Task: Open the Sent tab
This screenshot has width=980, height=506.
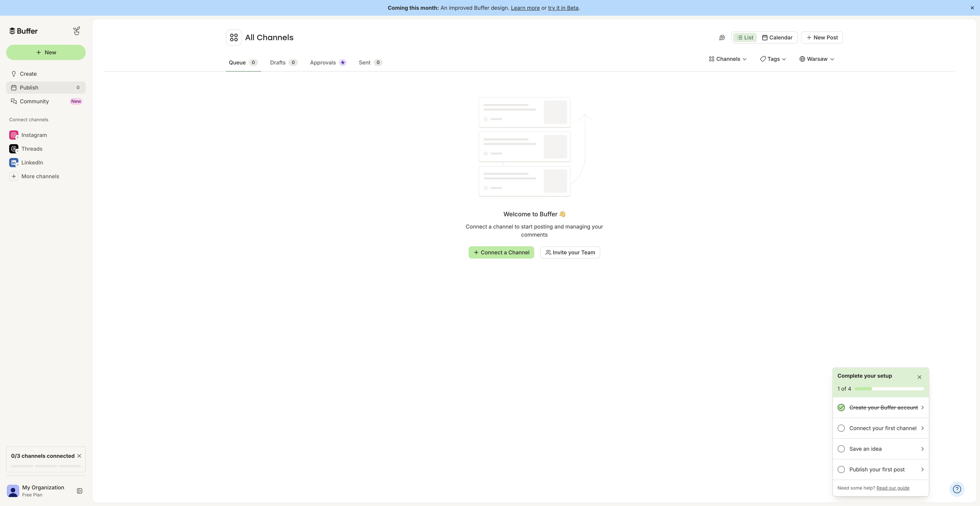Action: click(370, 63)
